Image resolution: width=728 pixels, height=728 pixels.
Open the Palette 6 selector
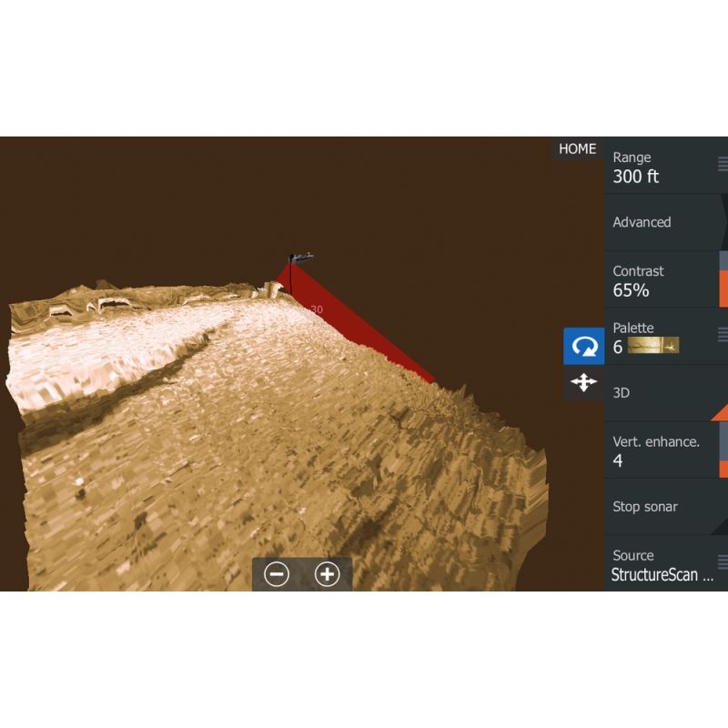[x=660, y=337]
